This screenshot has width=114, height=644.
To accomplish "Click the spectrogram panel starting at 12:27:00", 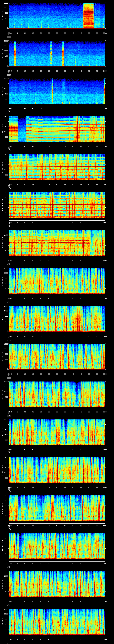I will [x=57, y=205].
